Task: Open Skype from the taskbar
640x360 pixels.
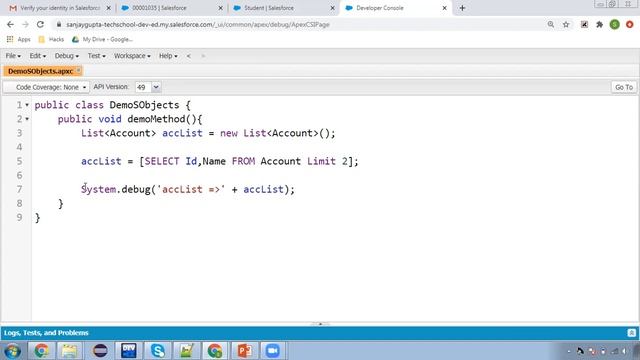Action: (158, 351)
